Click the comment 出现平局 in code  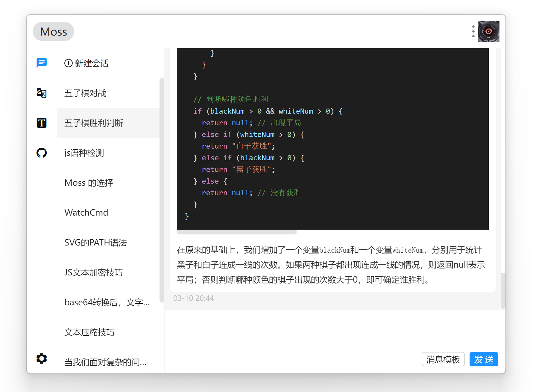coord(279,123)
